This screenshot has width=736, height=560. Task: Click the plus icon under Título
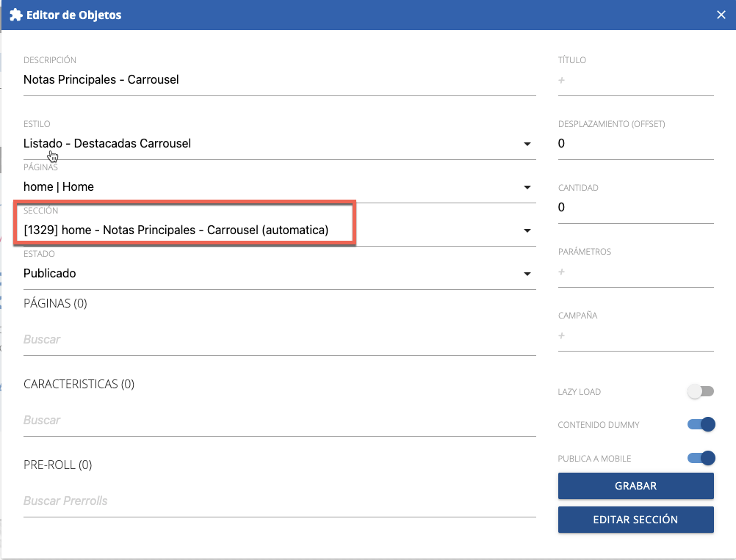coord(562,80)
